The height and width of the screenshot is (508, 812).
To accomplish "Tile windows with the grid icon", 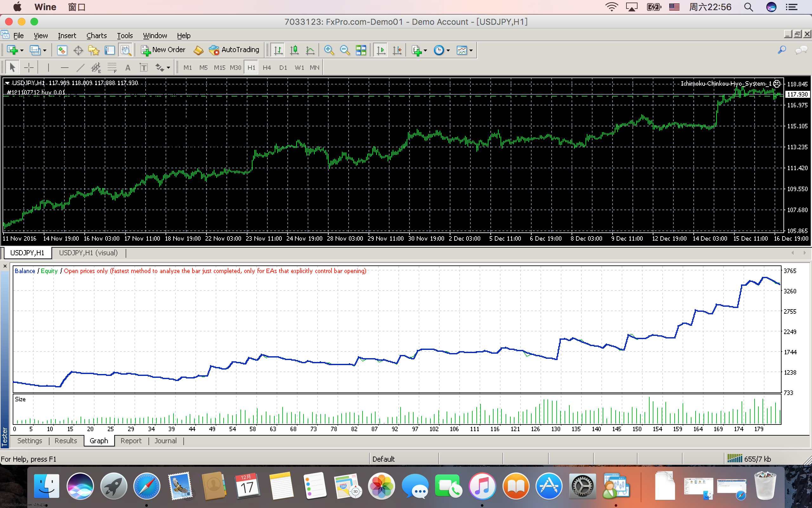I will tap(361, 50).
